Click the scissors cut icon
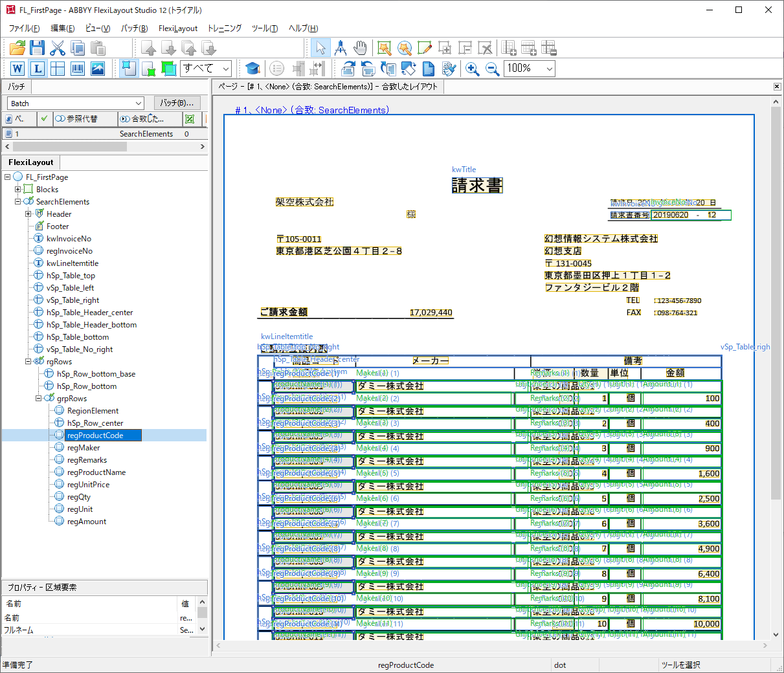This screenshot has height=673, width=784. [x=58, y=48]
